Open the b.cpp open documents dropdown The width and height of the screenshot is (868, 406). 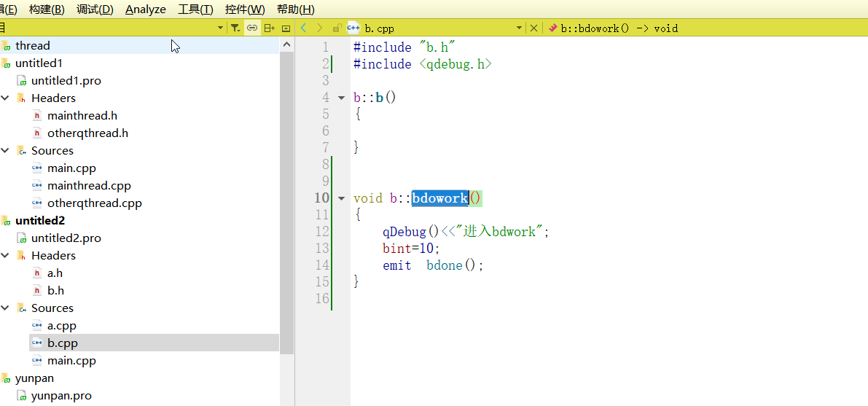519,28
